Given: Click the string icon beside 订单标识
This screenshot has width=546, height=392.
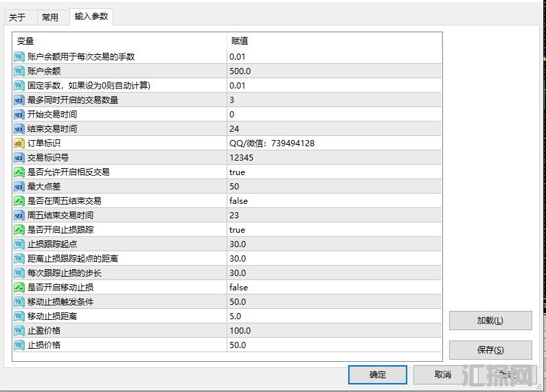Looking at the screenshot, I should (19, 143).
